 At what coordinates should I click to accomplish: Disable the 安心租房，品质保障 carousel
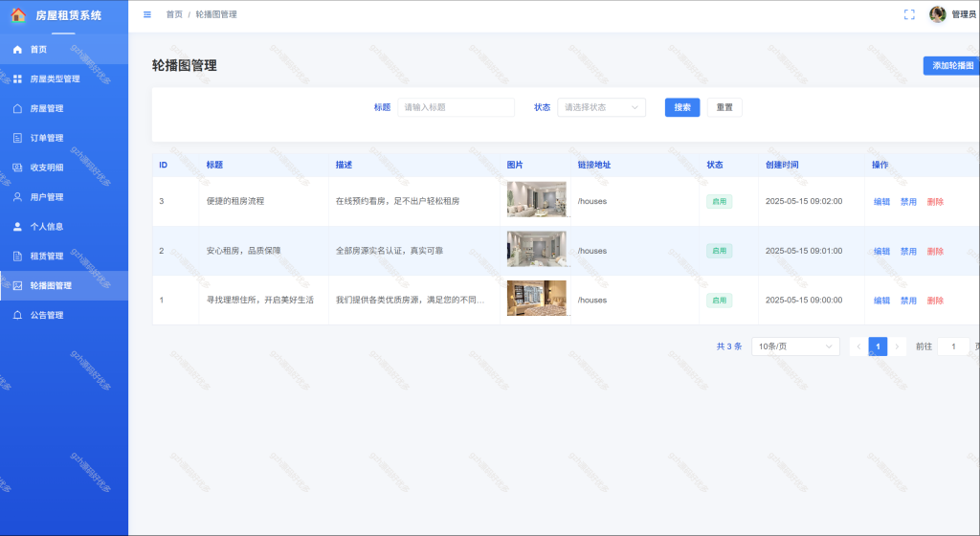pos(908,251)
